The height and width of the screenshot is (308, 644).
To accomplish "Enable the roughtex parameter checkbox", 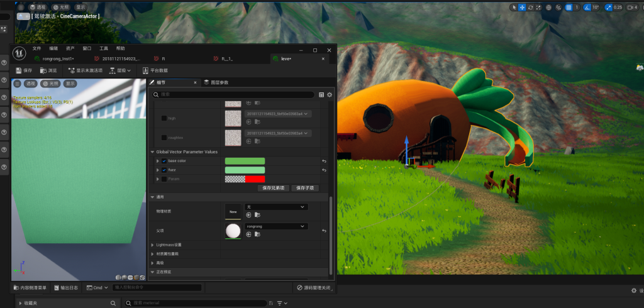I will 164,138.
